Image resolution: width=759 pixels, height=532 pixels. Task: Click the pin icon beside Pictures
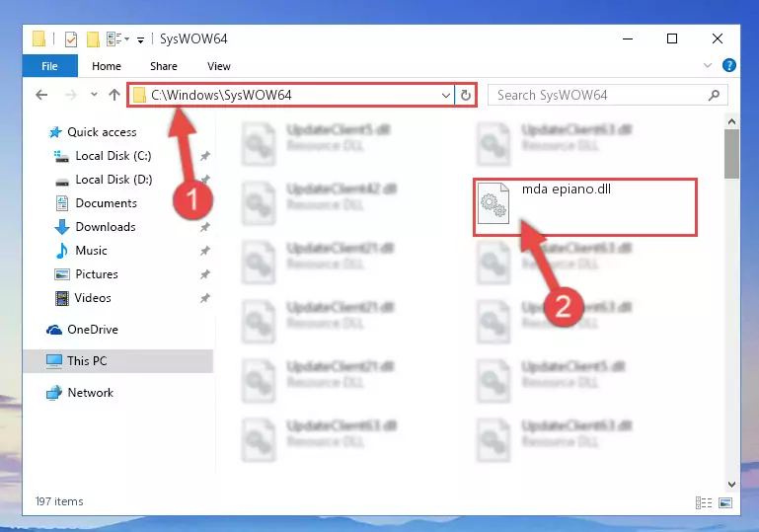[205, 274]
